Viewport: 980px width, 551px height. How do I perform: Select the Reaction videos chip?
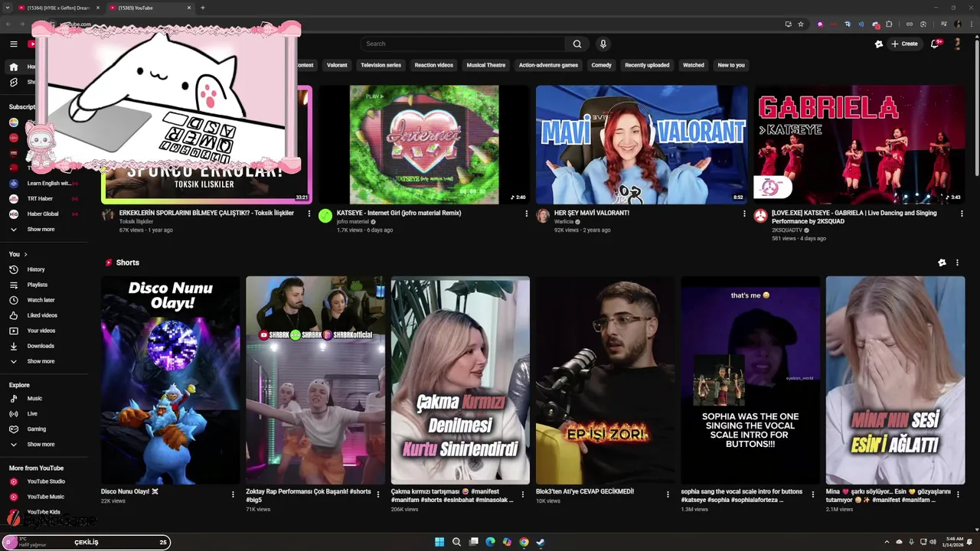click(434, 65)
